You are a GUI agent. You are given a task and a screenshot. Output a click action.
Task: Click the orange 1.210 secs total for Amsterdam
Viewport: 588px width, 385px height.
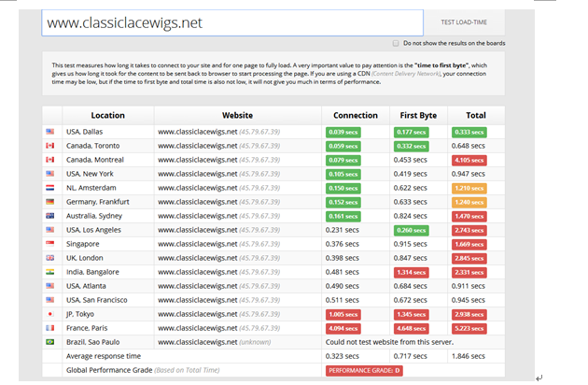coord(469,188)
